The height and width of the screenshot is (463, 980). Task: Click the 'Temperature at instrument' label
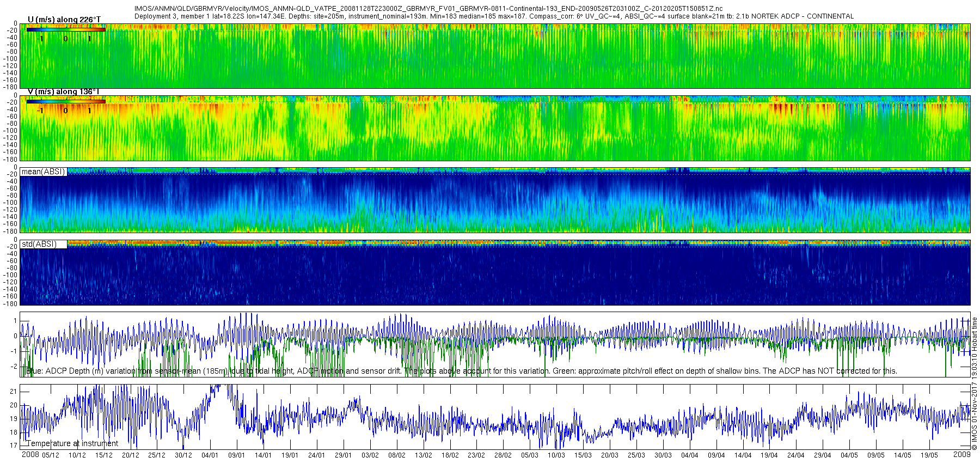coord(72,443)
